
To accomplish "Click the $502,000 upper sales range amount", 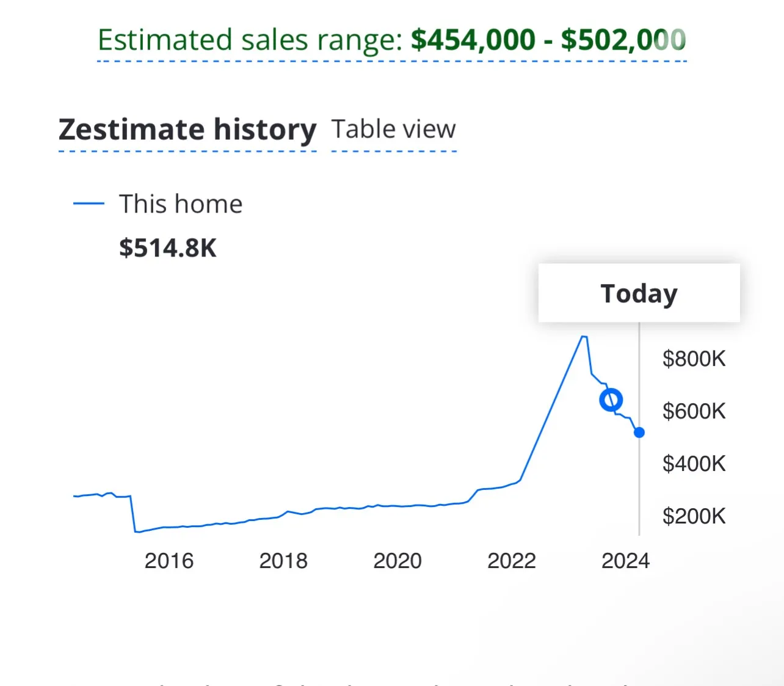I will click(623, 40).
